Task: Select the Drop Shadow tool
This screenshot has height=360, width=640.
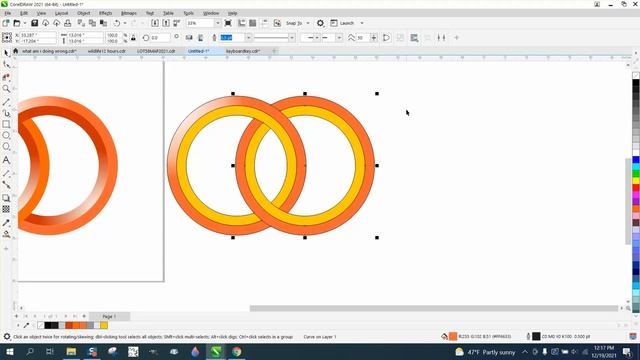Action: click(x=6, y=198)
